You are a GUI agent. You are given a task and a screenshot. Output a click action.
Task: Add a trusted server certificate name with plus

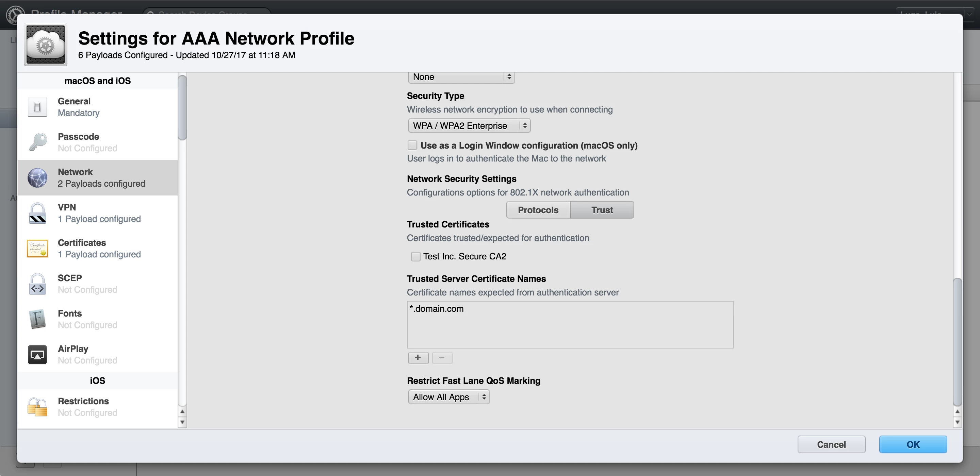click(418, 357)
